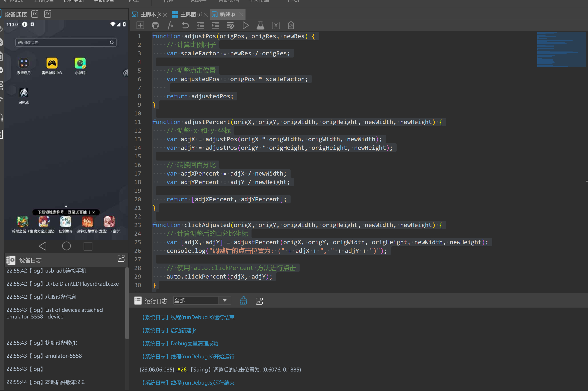The image size is (588, 391).
Task: Click the device log settings icon
Action: 11,260
